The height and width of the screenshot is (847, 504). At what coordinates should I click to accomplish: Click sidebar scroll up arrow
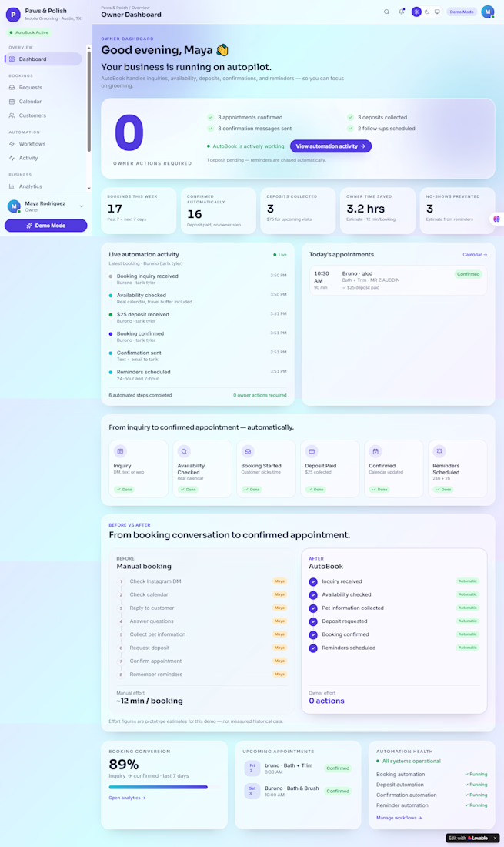click(89, 48)
